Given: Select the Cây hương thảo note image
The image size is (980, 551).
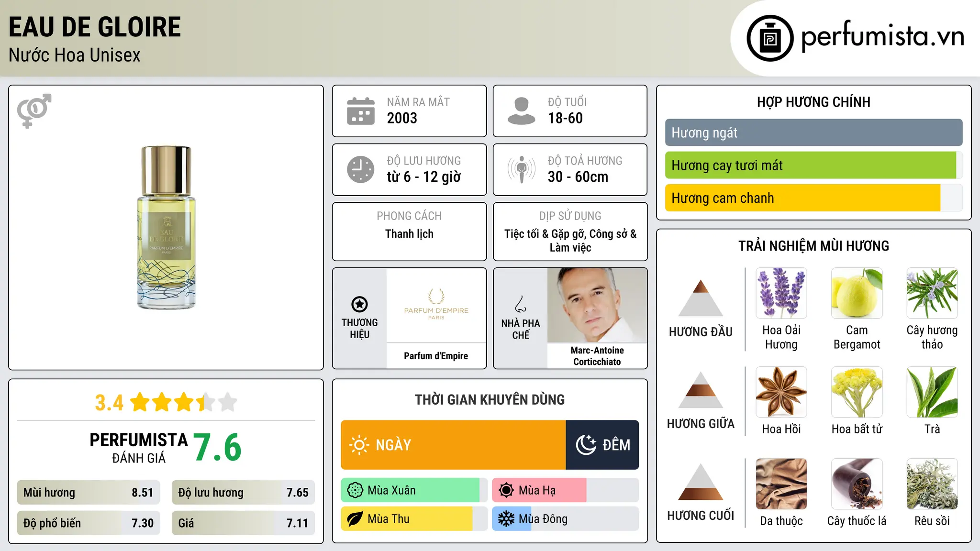Looking at the screenshot, I should (x=932, y=293).
